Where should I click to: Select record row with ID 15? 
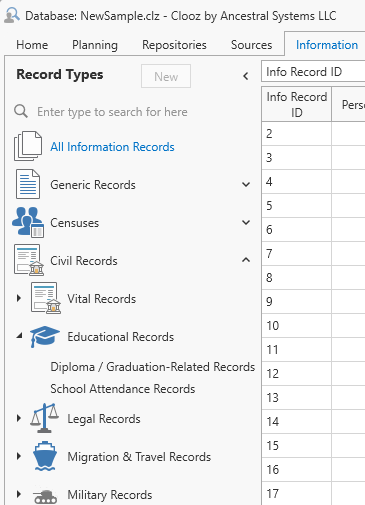click(313, 445)
